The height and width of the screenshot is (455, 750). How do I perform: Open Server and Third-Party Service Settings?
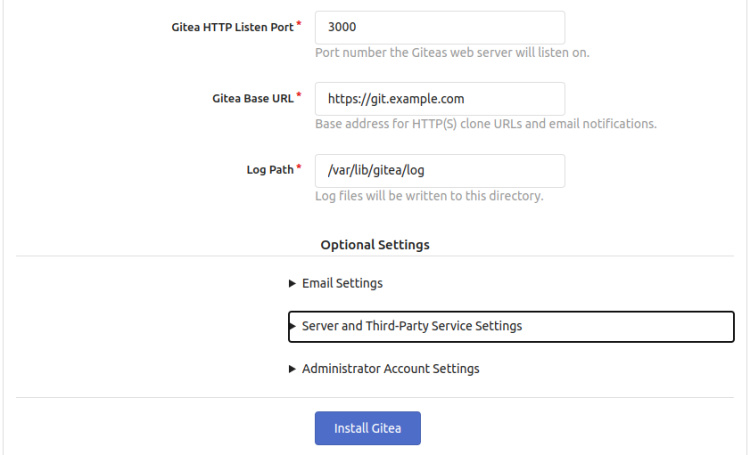coord(412,326)
